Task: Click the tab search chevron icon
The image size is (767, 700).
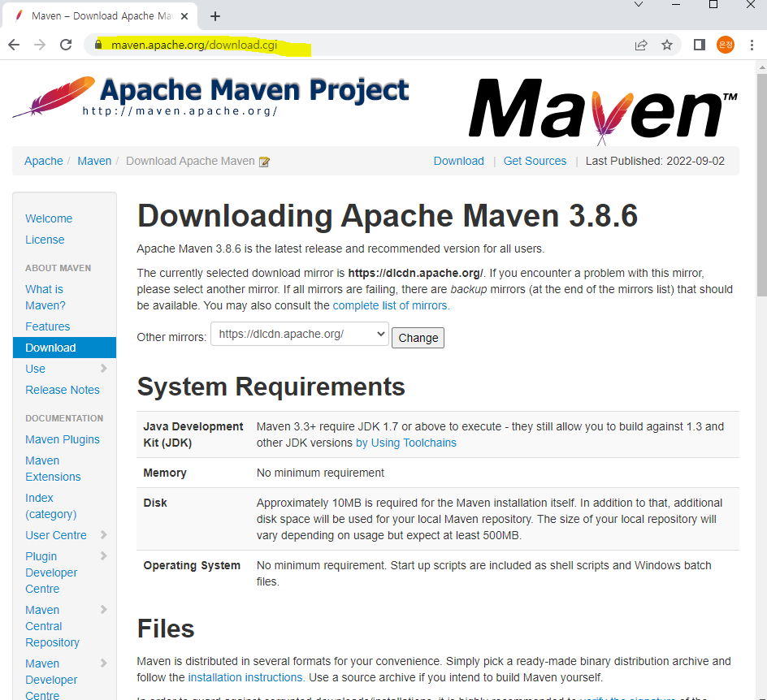Action: (639, 4)
